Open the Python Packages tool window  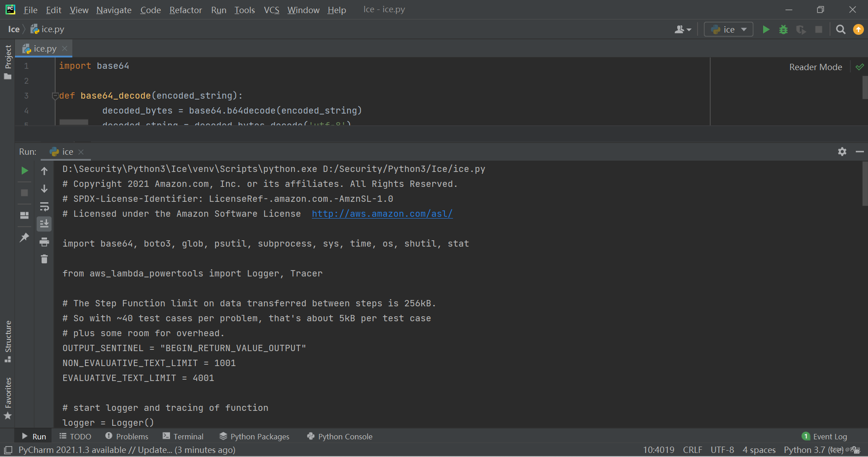[x=254, y=436]
